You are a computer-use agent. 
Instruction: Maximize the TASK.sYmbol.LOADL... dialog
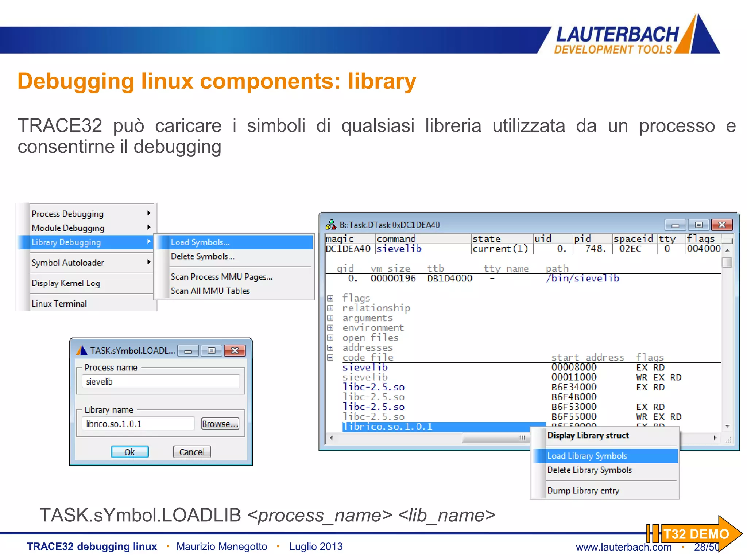pos(212,350)
